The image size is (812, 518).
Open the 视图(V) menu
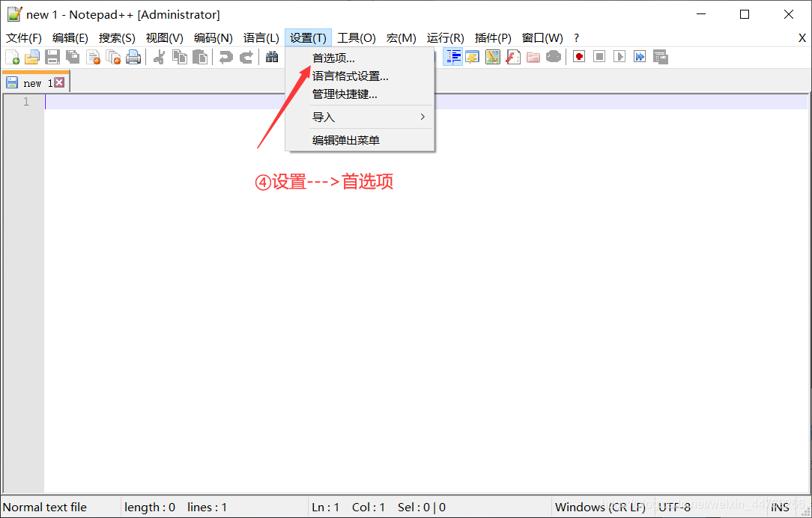pyautogui.click(x=165, y=37)
